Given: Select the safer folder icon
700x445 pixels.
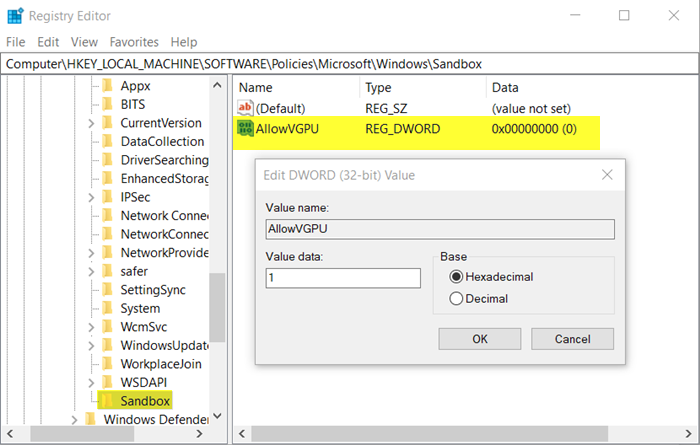Looking at the screenshot, I should 107,271.
